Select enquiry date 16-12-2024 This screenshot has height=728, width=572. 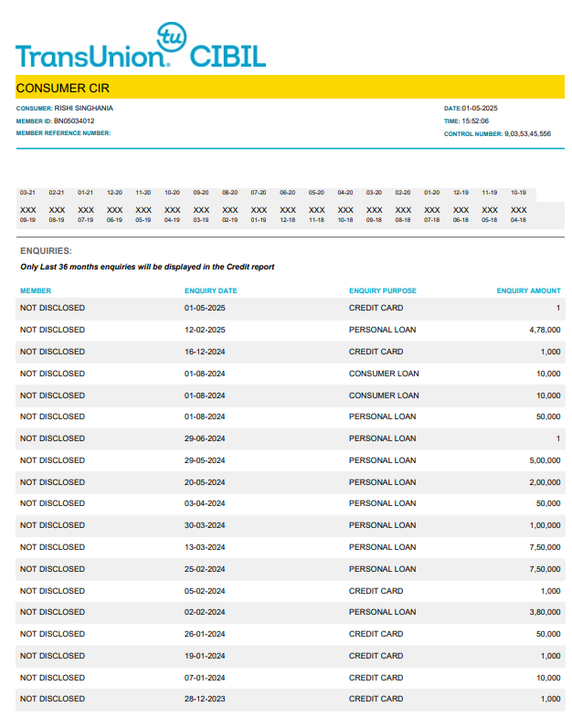click(205, 352)
